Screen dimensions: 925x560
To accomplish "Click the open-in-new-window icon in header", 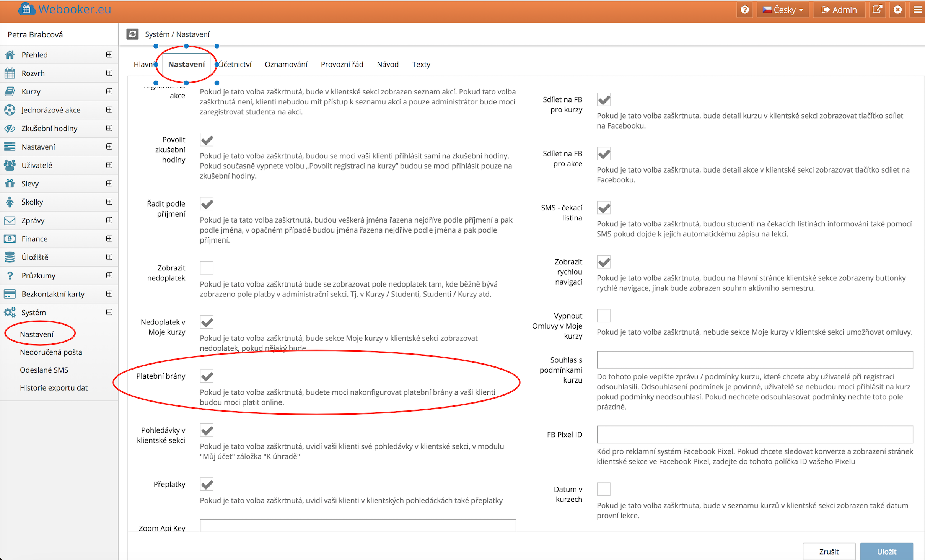I will coord(877,10).
